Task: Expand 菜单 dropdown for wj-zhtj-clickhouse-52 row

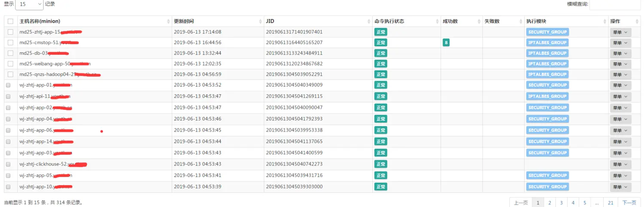Action: (620, 165)
